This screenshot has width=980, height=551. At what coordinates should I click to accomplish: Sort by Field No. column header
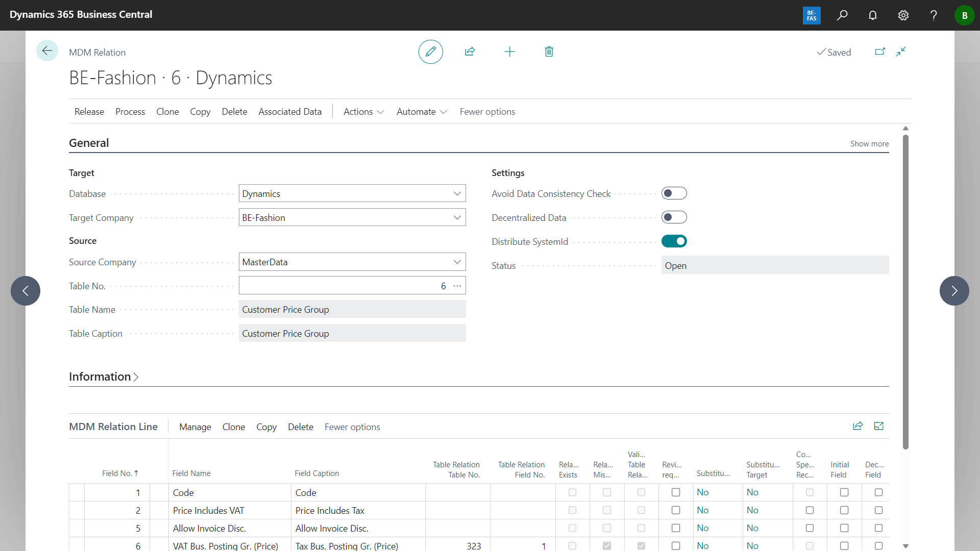pyautogui.click(x=120, y=473)
